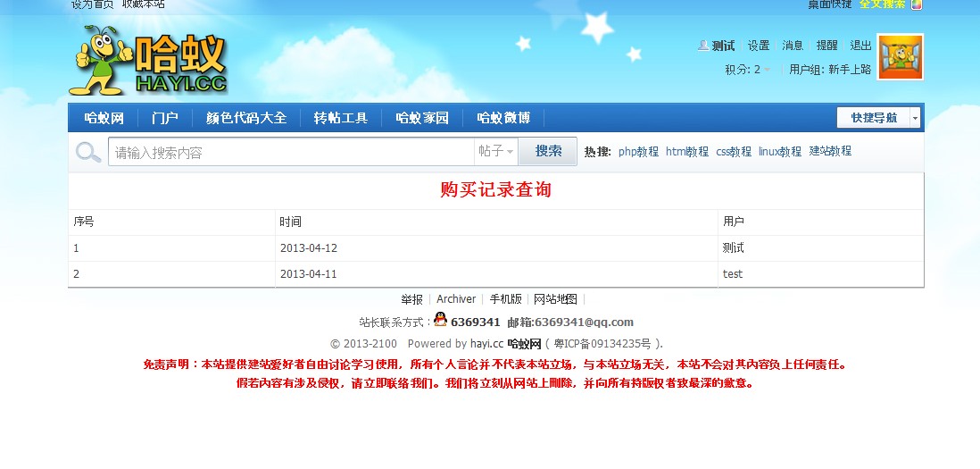The height and width of the screenshot is (469, 980).
Task: Open the colorful style switcher icon
Action: (x=917, y=4)
